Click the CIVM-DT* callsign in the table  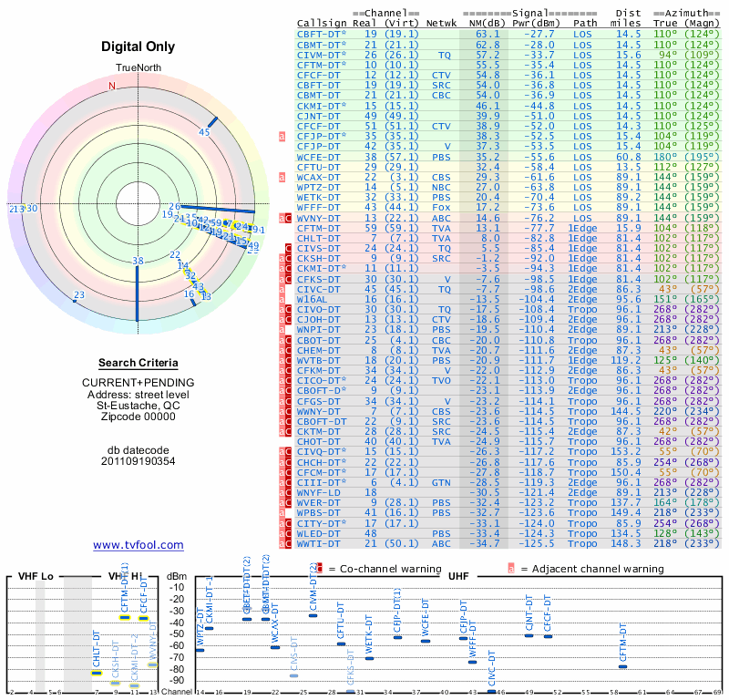tap(322, 55)
